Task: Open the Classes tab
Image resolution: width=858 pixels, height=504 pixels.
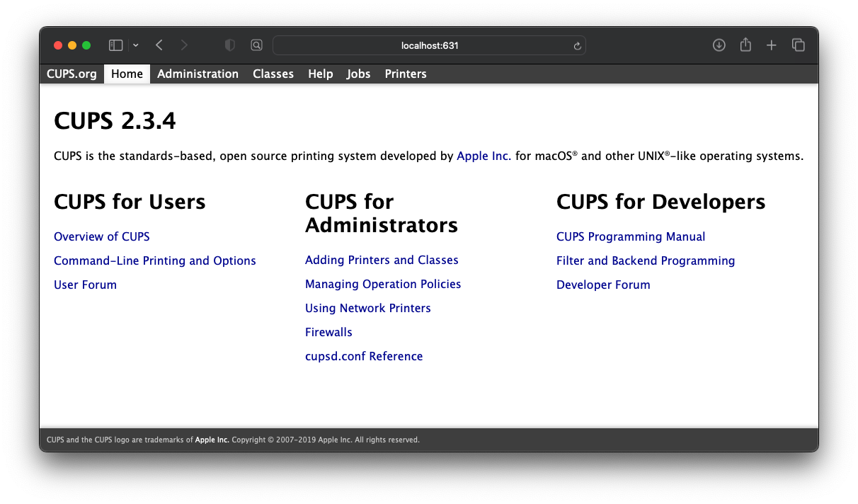Action: pos(273,74)
